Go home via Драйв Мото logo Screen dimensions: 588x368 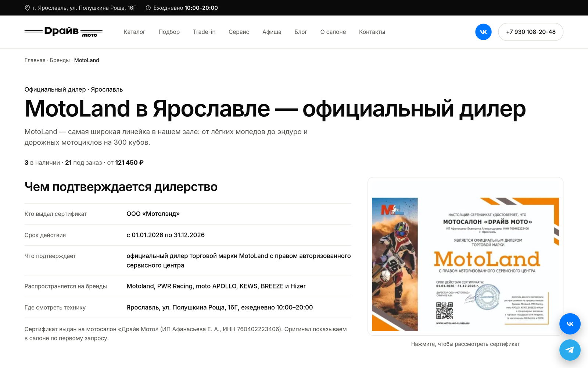(64, 32)
